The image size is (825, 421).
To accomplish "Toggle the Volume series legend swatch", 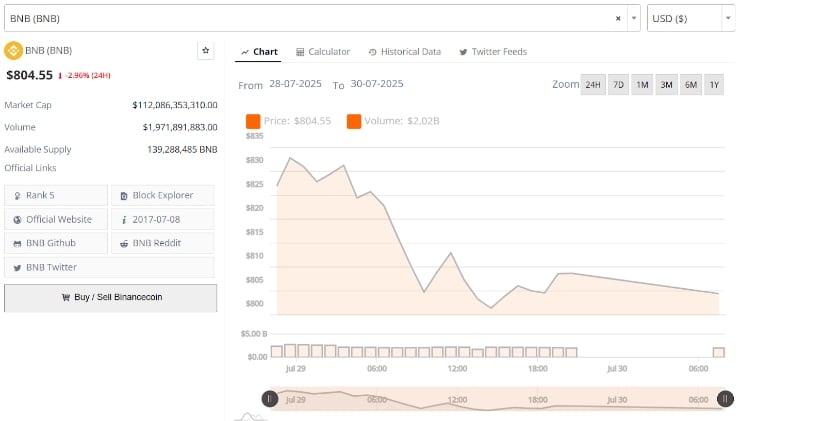I will [x=354, y=121].
